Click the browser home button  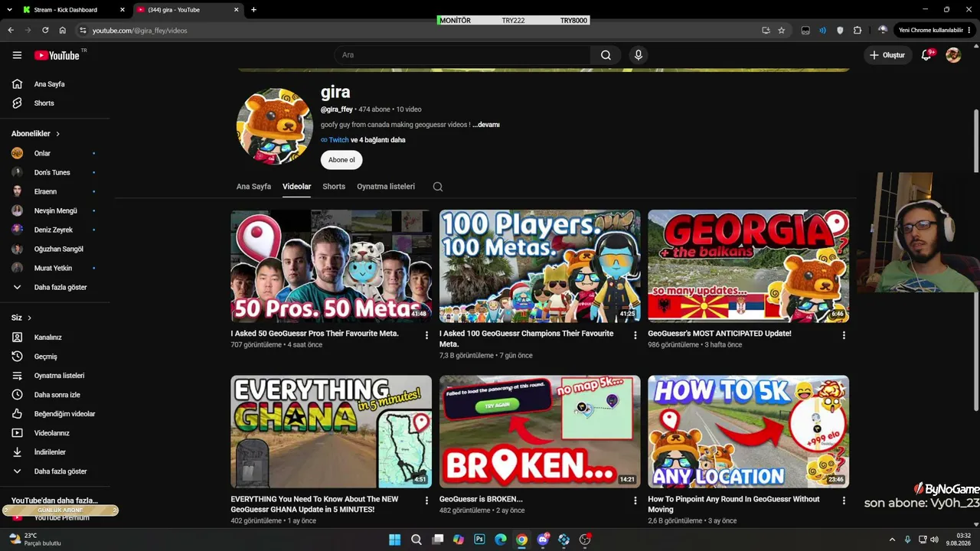(x=63, y=31)
